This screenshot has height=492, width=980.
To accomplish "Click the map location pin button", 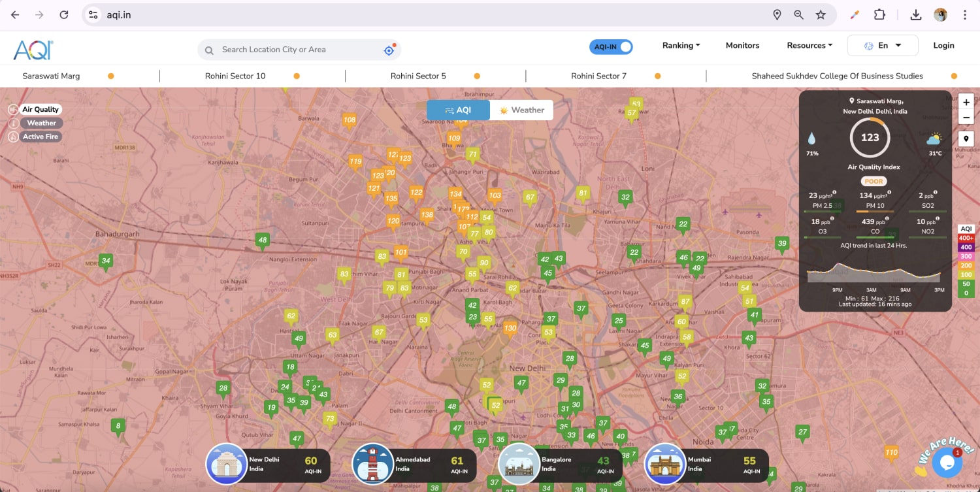I will click(x=966, y=139).
